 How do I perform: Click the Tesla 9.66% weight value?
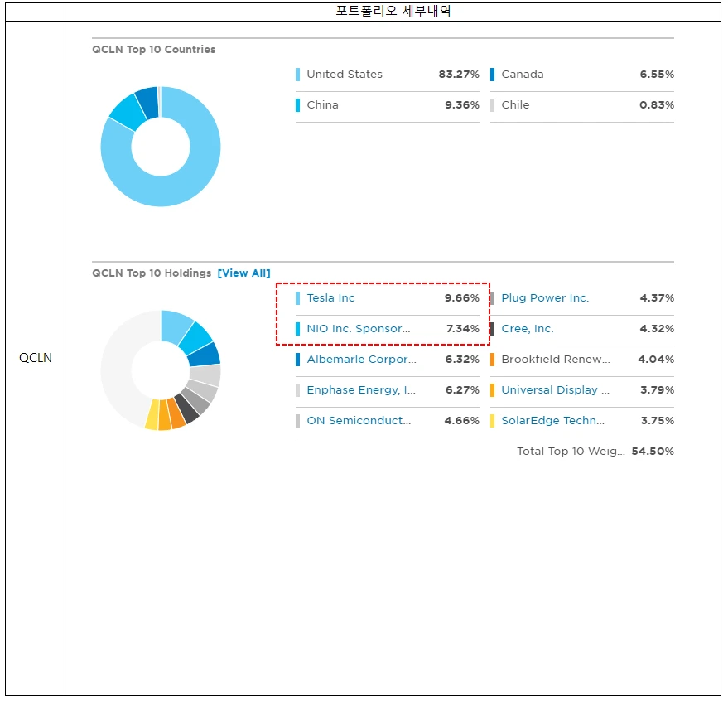[x=462, y=297]
